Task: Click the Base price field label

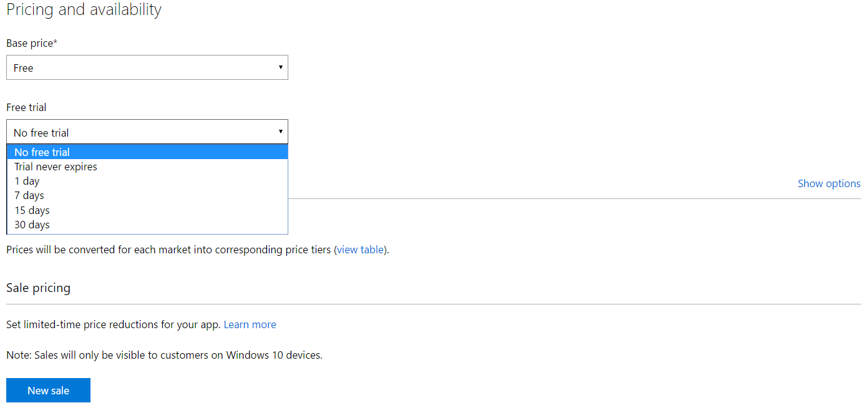Action: 32,43
